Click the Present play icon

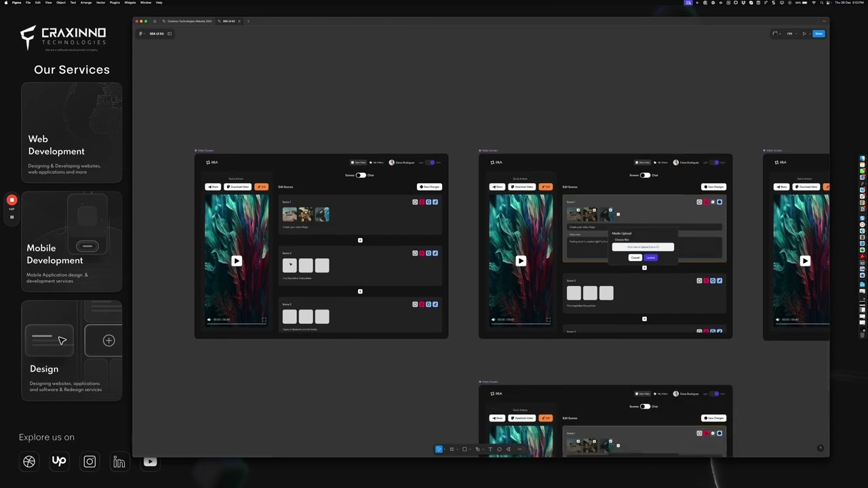click(804, 34)
